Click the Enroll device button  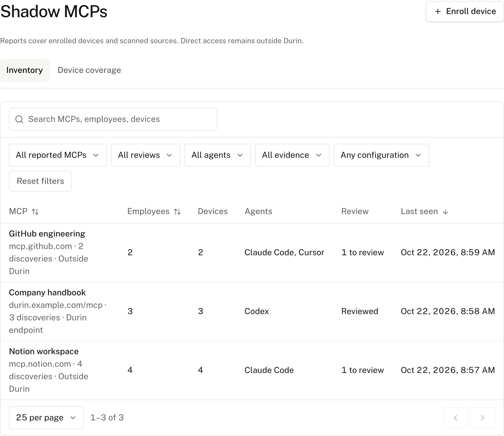point(465,11)
